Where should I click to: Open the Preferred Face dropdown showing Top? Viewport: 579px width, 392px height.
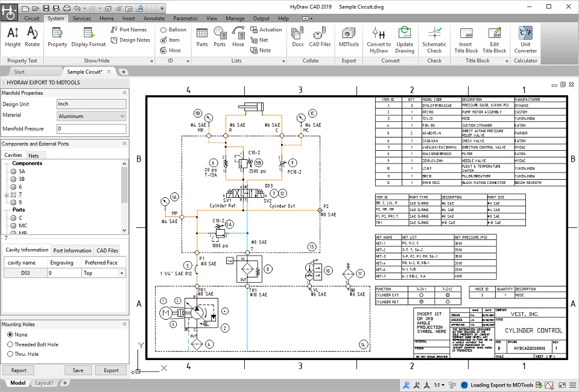pyautogui.click(x=121, y=273)
